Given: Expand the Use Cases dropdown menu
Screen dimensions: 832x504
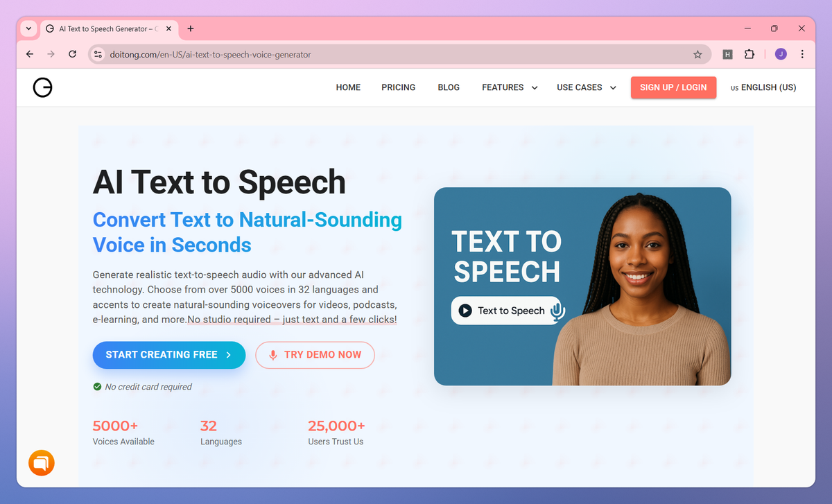Looking at the screenshot, I should point(587,87).
